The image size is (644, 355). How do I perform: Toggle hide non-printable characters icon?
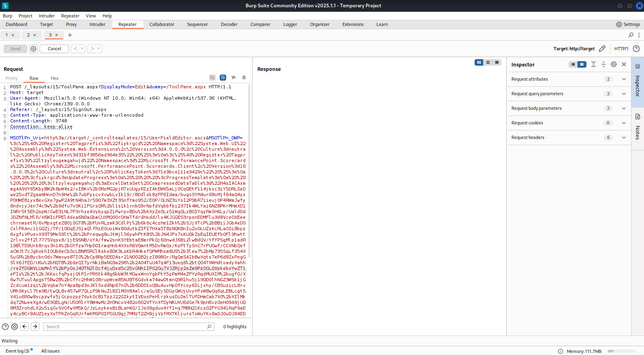point(212,77)
